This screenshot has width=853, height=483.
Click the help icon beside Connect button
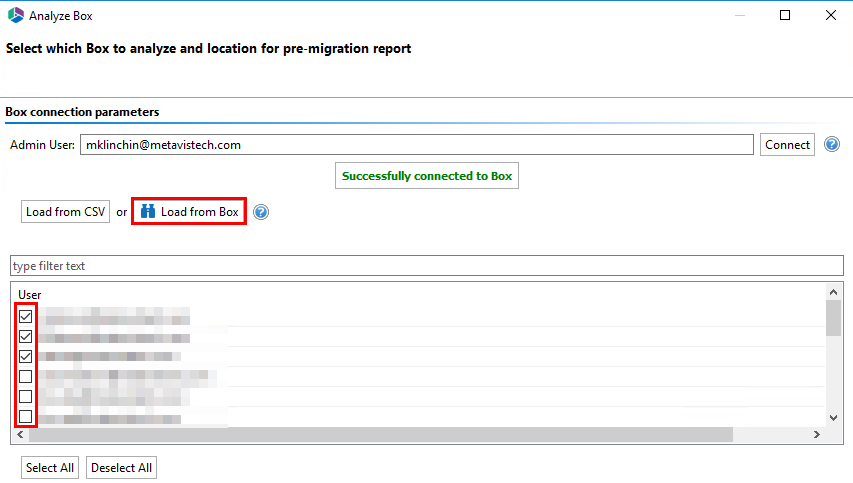[831, 145]
